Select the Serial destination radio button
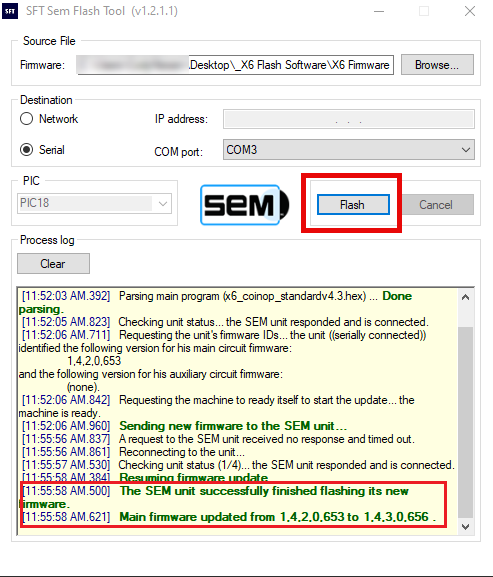The image size is (493, 577). tap(26, 150)
